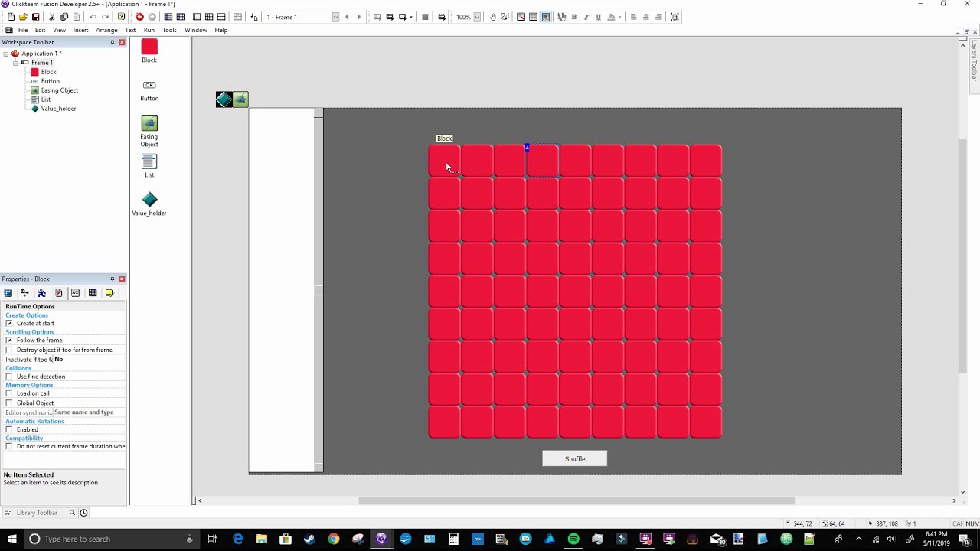Screen dimensions: 980x551
Task: Change Editor synchronization Same name and type
Action: 89,412
